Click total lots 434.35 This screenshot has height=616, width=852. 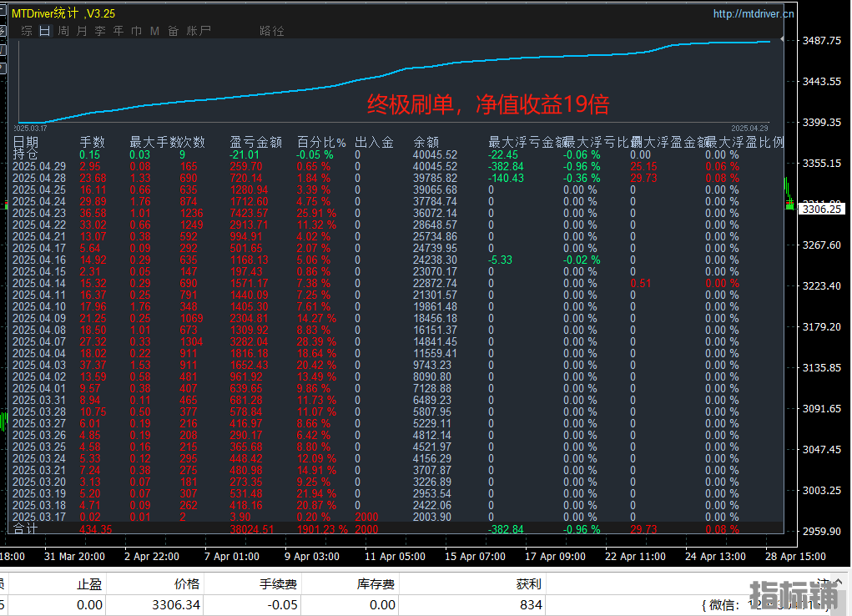click(96, 529)
